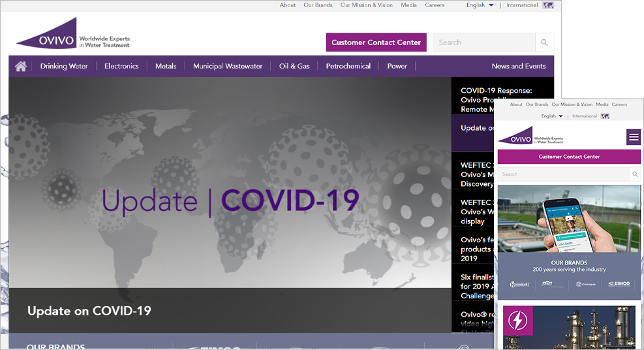Open the English language dropdown in mobile view

(551, 116)
